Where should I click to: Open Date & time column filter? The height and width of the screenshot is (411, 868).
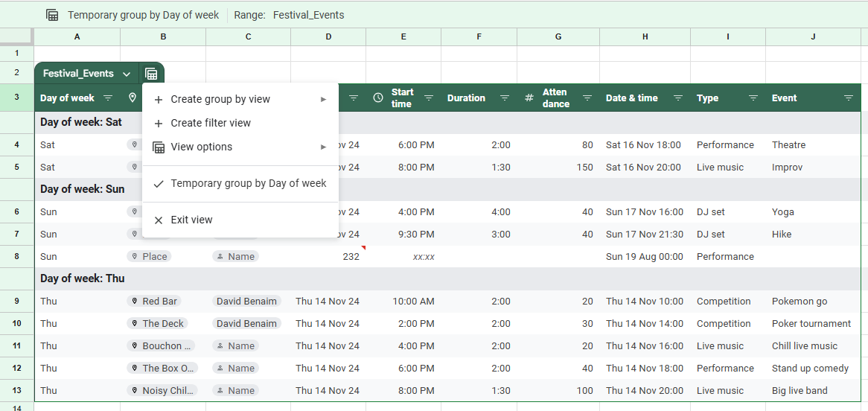(677, 98)
